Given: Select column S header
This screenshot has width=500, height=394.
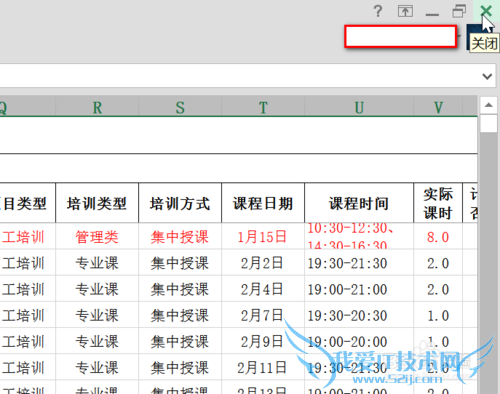Looking at the screenshot, I should pos(180,107).
